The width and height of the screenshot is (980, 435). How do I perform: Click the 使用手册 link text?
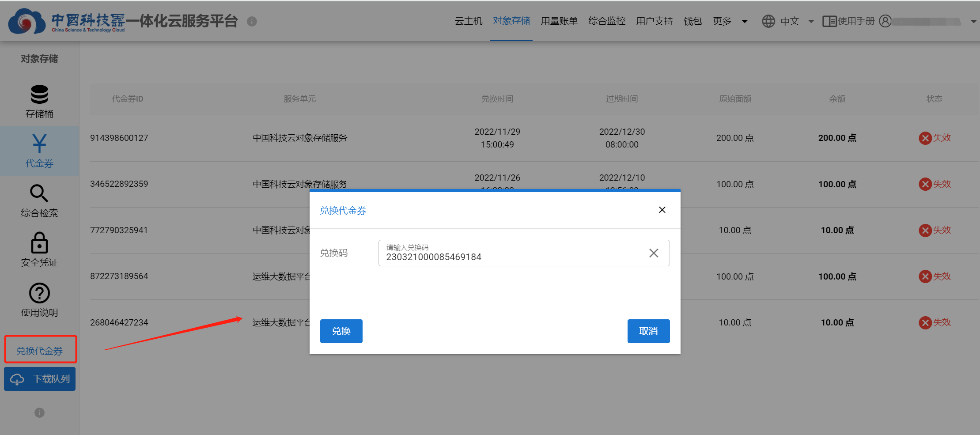pyautogui.click(x=856, y=21)
